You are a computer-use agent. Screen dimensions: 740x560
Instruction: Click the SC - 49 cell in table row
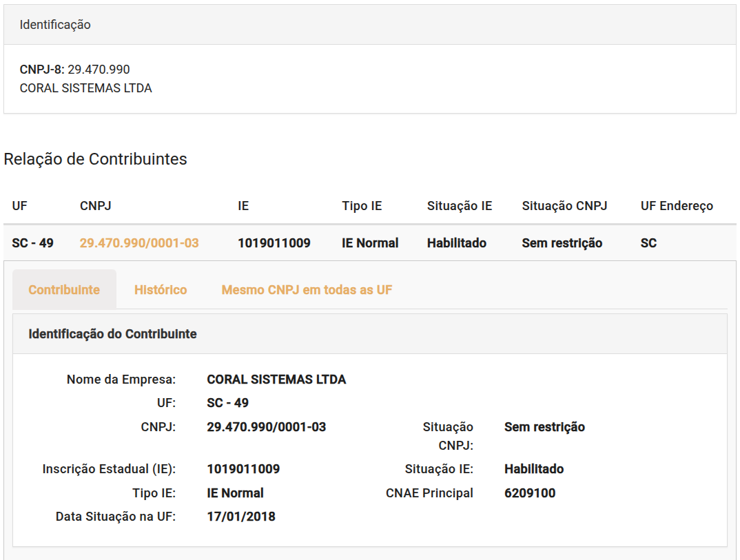point(32,243)
